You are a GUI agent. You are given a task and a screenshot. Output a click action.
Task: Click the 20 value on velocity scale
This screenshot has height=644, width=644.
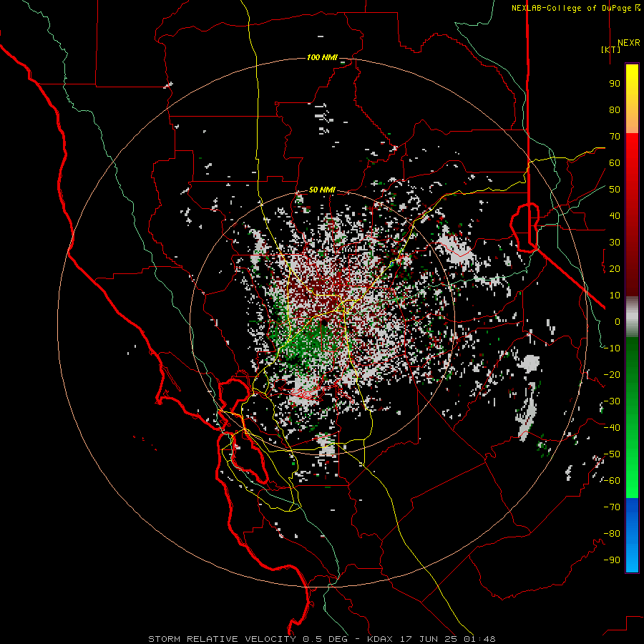point(615,268)
